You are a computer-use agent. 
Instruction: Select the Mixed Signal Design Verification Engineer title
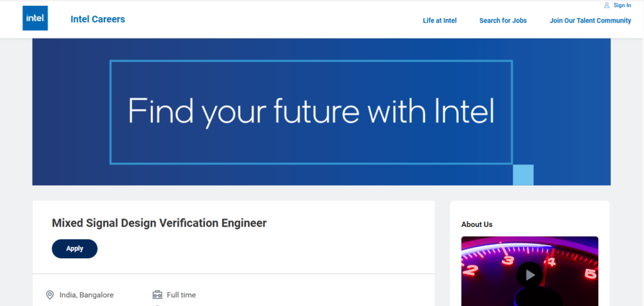[x=159, y=223]
